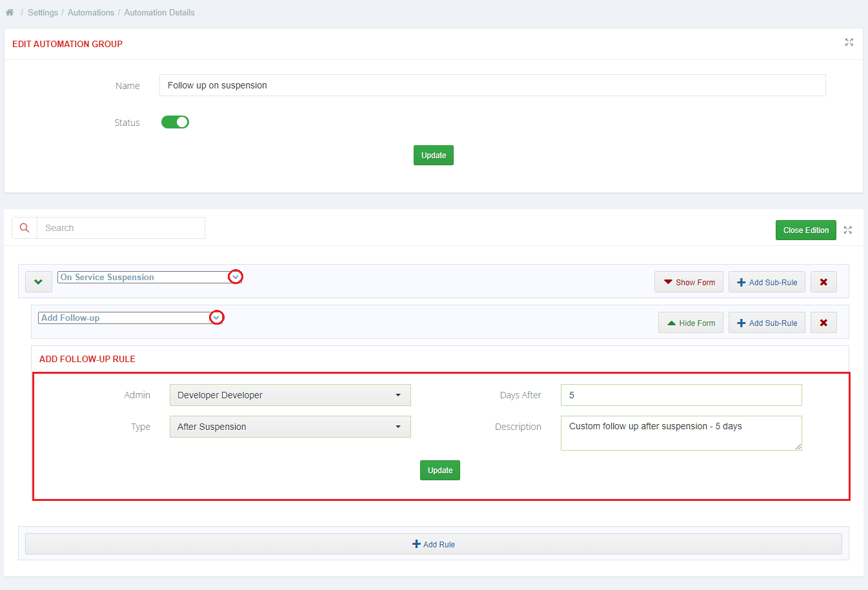868x590 pixels.
Task: Click the Close Edition button
Action: [x=806, y=230]
